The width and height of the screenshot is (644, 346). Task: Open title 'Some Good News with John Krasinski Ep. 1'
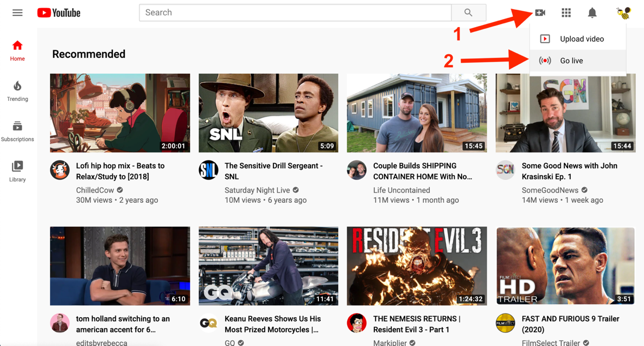[x=569, y=171]
